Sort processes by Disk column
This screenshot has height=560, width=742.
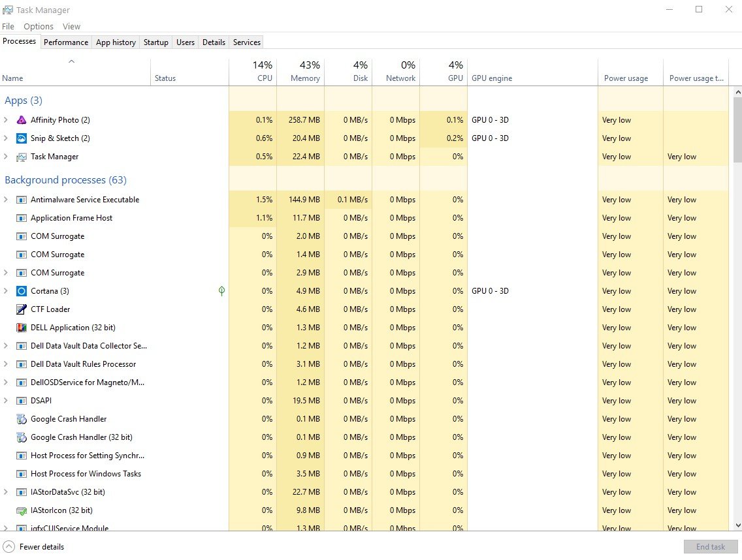coord(349,72)
